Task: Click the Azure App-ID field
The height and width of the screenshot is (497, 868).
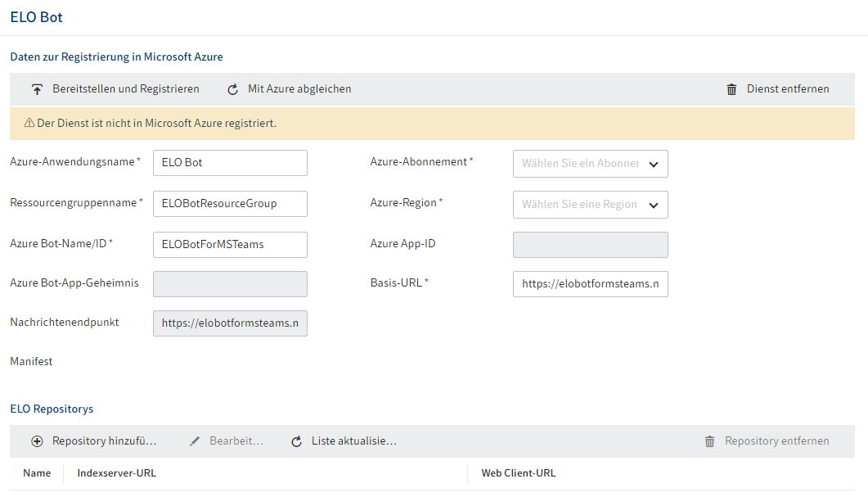Action: (590, 245)
